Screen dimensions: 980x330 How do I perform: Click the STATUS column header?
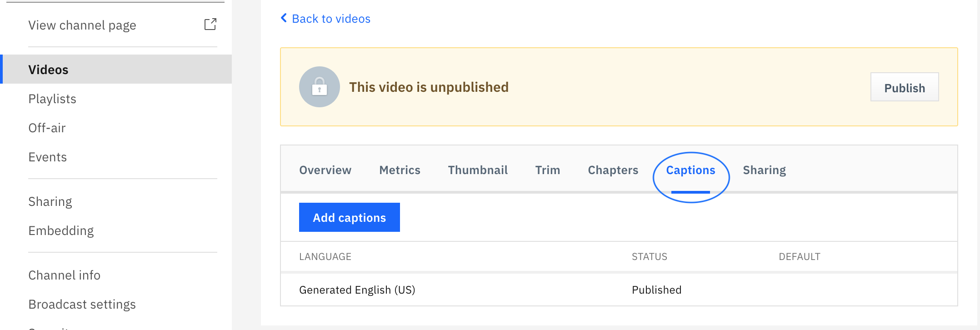pyautogui.click(x=650, y=256)
